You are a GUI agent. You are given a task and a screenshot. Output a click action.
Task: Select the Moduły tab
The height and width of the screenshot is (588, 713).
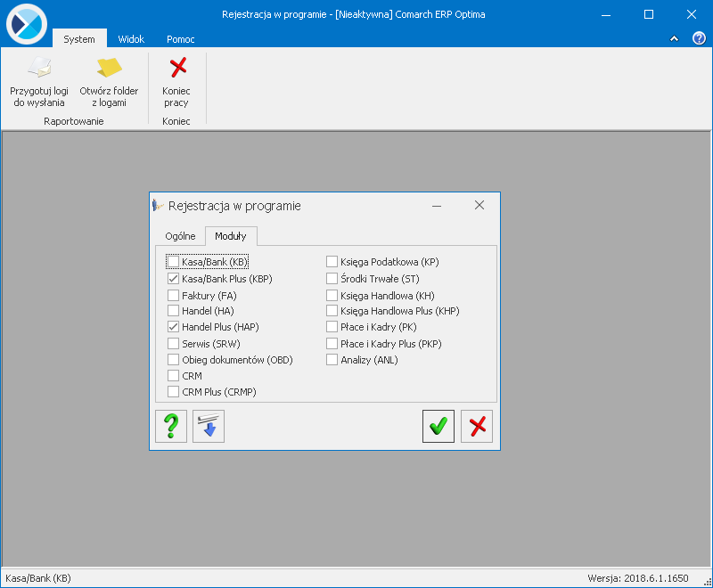(x=231, y=236)
